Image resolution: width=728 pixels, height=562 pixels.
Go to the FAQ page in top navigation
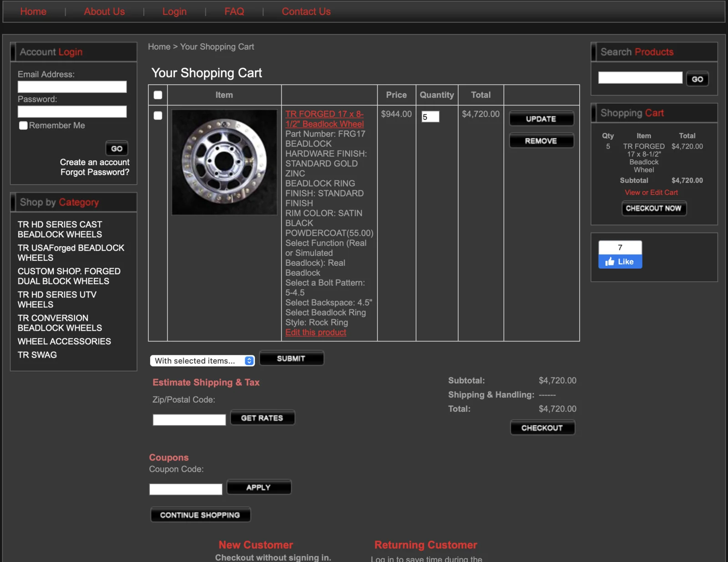pyautogui.click(x=234, y=12)
